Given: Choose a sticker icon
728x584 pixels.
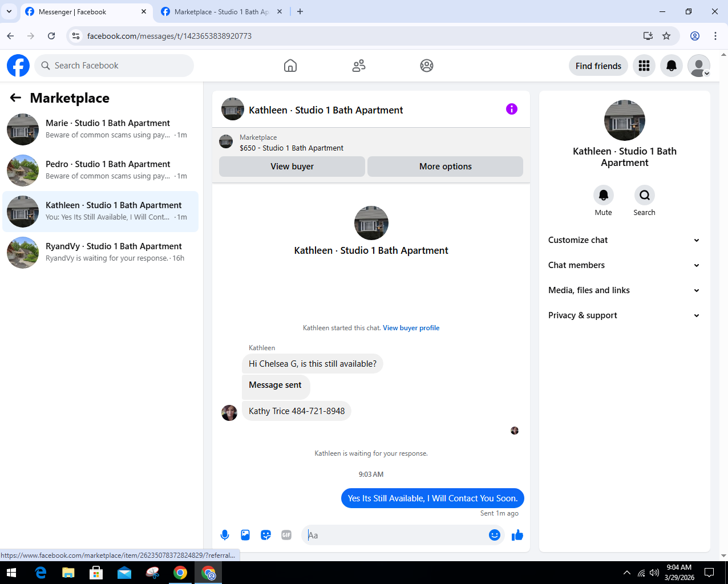Looking at the screenshot, I should pos(266,535).
